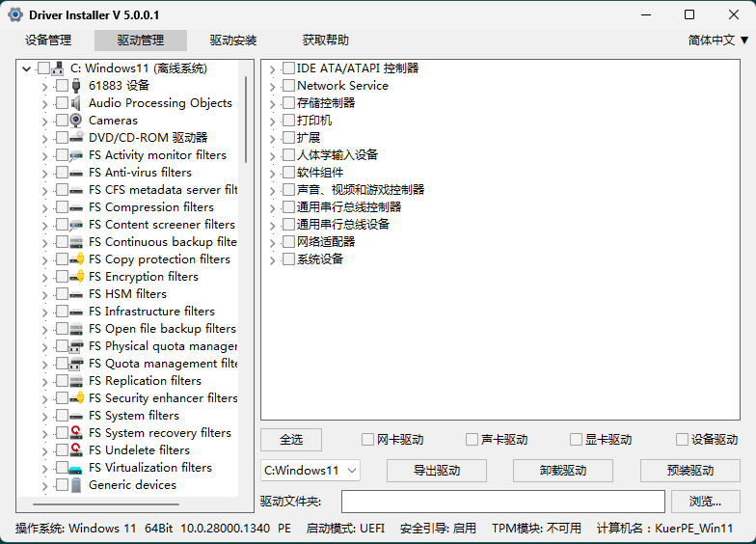The image size is (756, 544).
Task: Click the 浏览... button
Action: (x=706, y=502)
